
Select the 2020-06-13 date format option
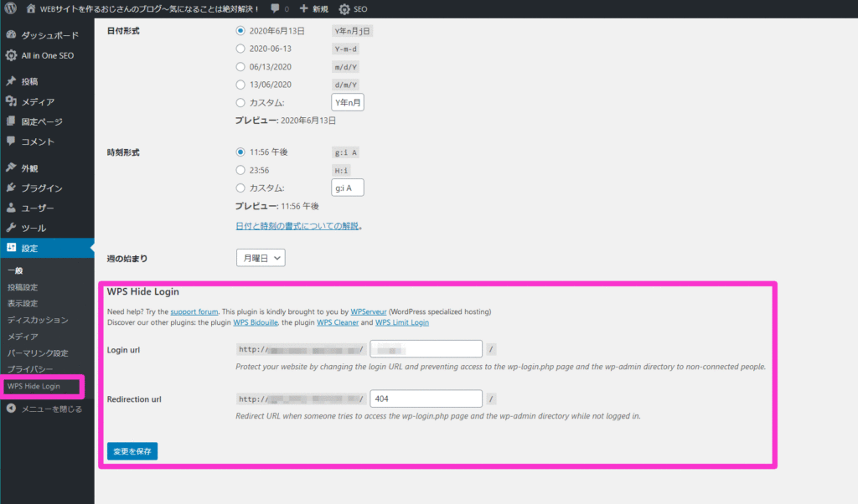241,49
